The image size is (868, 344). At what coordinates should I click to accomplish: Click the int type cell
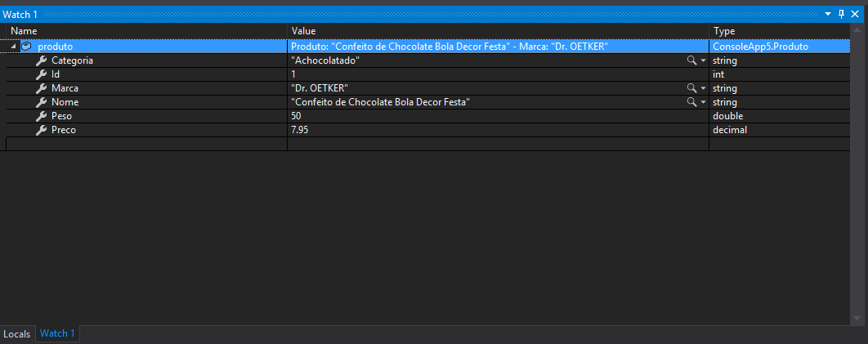pyautogui.click(x=718, y=74)
